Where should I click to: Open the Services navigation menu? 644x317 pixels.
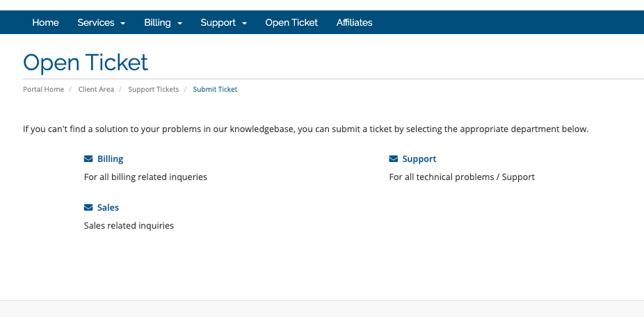click(102, 22)
